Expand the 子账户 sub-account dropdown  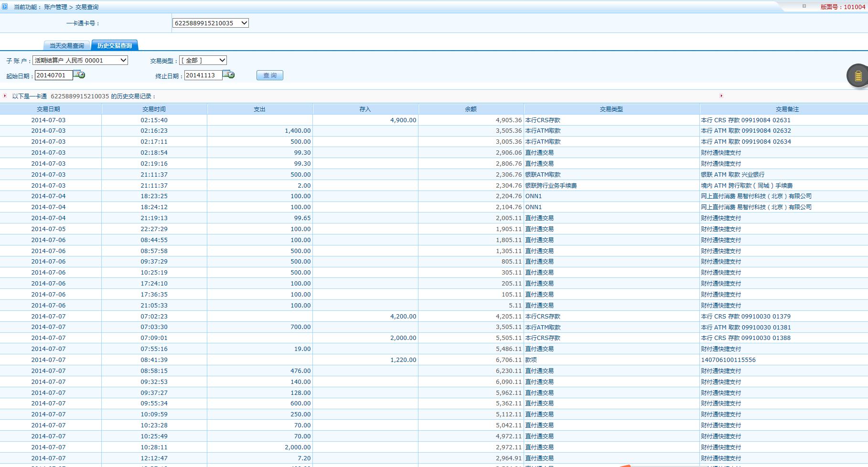click(x=80, y=60)
